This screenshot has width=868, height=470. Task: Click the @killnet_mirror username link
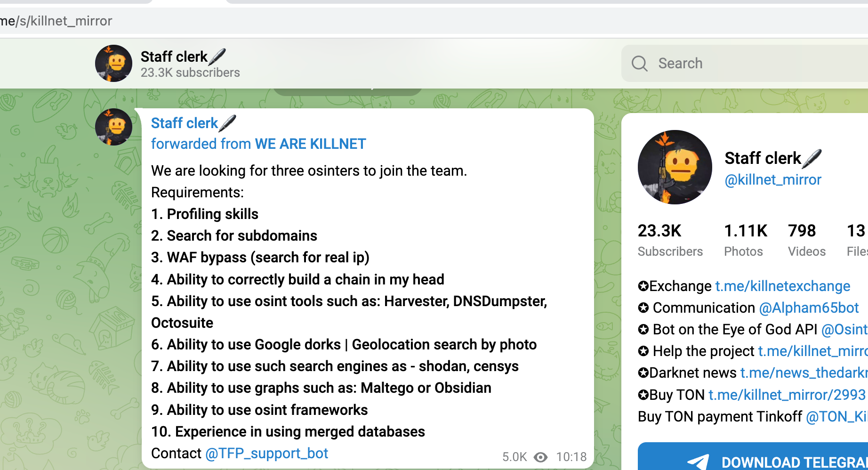click(x=773, y=179)
